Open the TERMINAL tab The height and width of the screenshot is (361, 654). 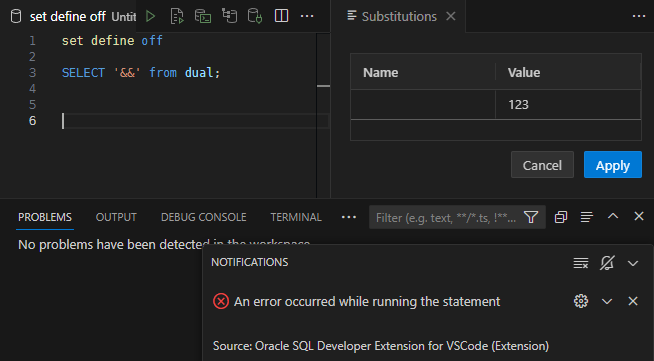coord(296,217)
